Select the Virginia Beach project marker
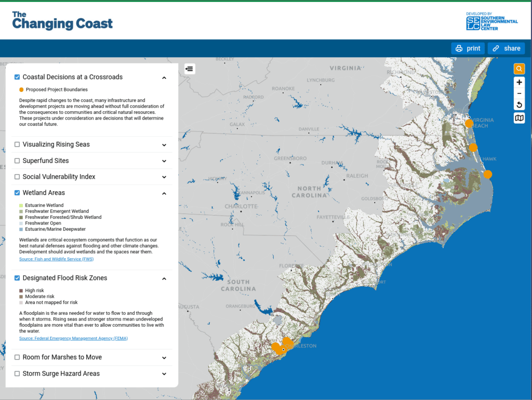 (x=469, y=124)
